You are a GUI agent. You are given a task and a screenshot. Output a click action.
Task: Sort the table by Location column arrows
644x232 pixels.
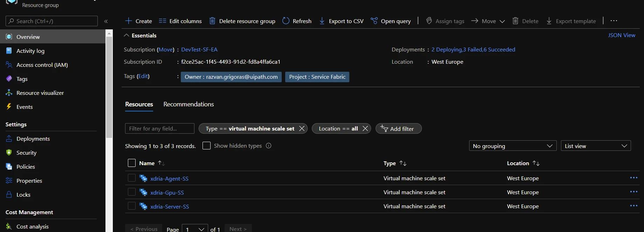tap(536, 163)
